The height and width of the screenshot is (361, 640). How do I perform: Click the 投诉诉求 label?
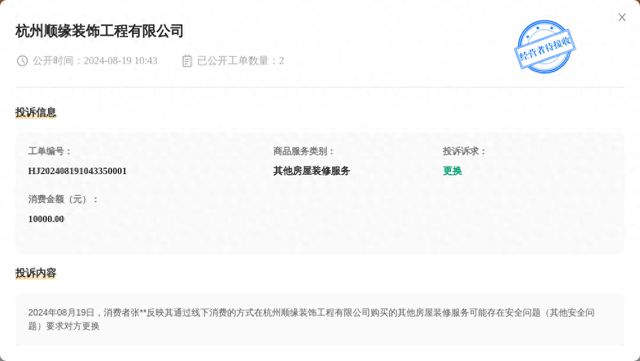(464, 152)
